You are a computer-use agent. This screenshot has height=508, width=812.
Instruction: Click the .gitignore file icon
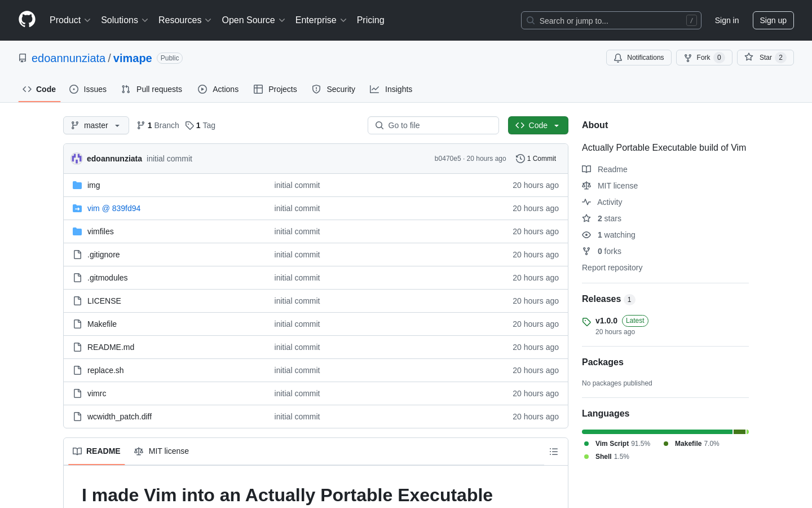(77, 255)
